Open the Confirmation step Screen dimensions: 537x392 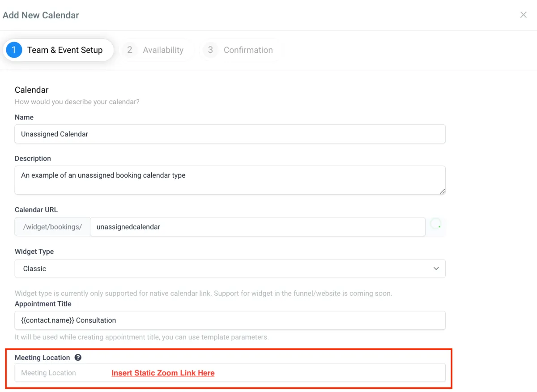(x=248, y=50)
